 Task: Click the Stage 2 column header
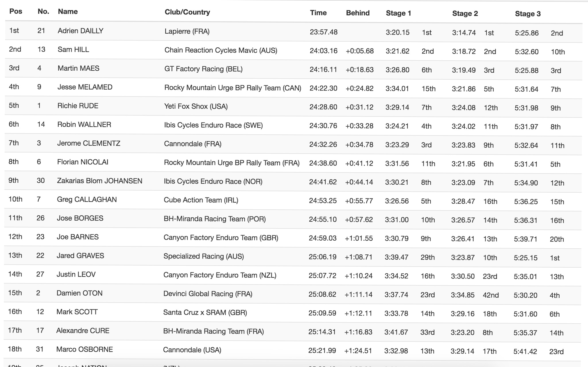pos(465,13)
